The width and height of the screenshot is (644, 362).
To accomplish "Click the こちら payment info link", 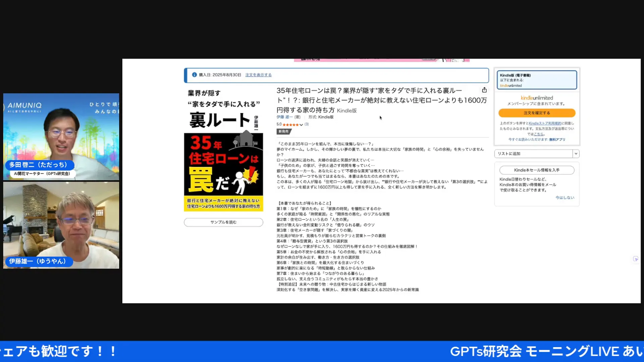I will tap(539, 134).
